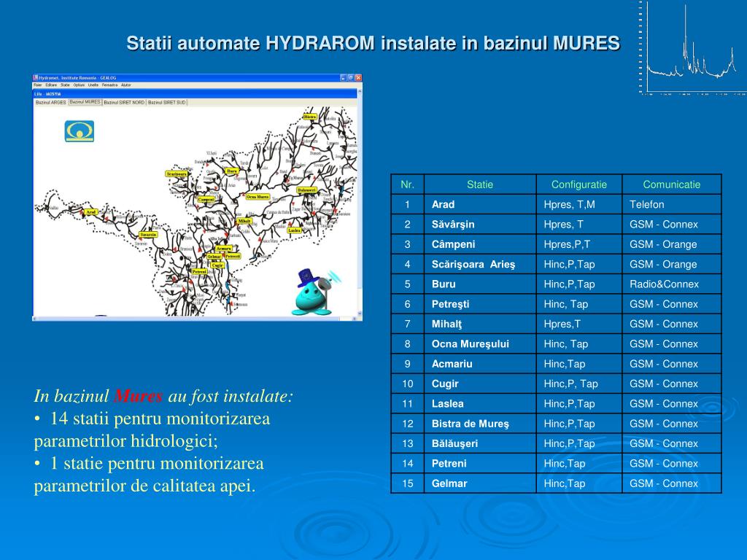Select the Gelmar station marker on the map
The width and height of the screenshot is (747, 560).
214,256
